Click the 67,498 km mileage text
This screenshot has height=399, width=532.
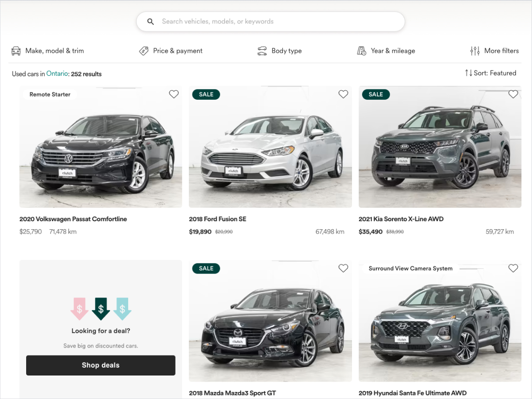(330, 231)
